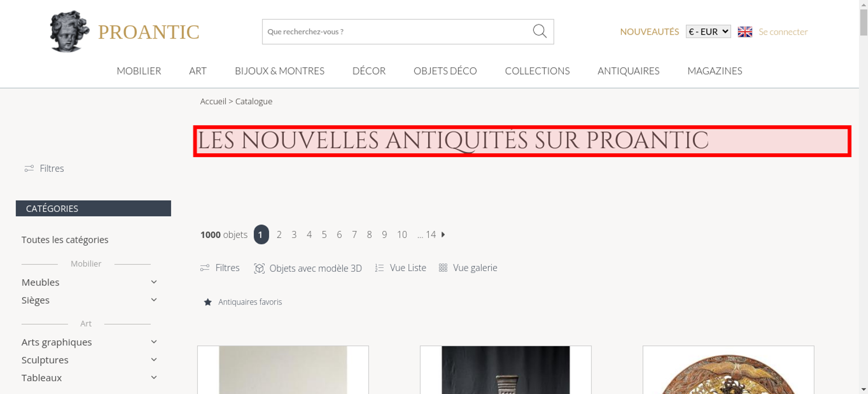The height and width of the screenshot is (394, 868).
Task: Switch language via UK flag icon
Action: 745,32
